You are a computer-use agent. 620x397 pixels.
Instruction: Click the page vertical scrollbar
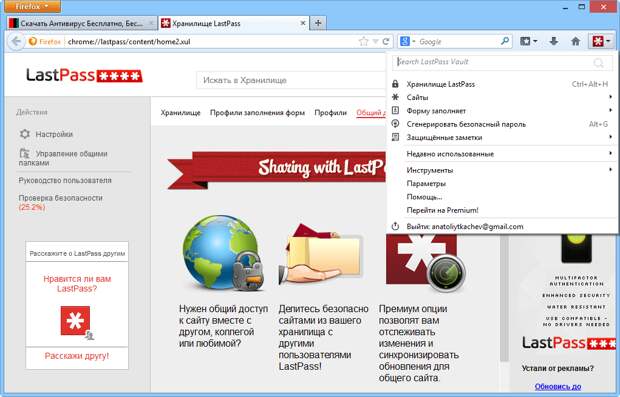point(504,297)
